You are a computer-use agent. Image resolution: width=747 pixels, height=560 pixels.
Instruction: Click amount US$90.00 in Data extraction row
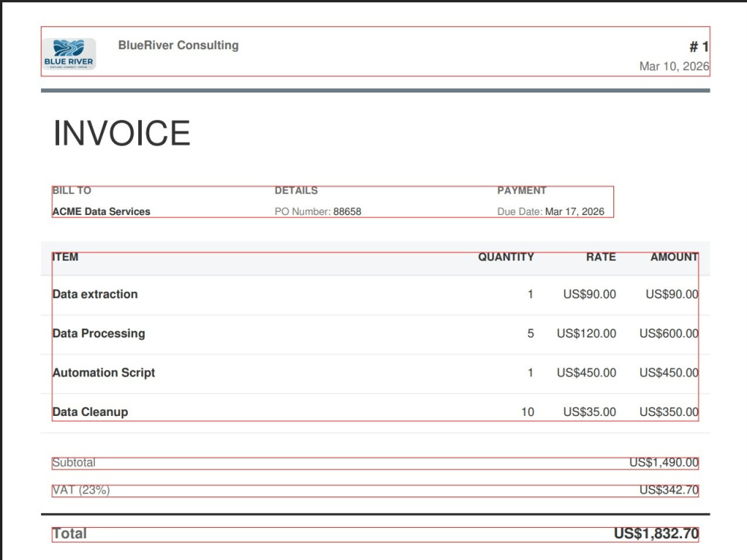(x=672, y=294)
